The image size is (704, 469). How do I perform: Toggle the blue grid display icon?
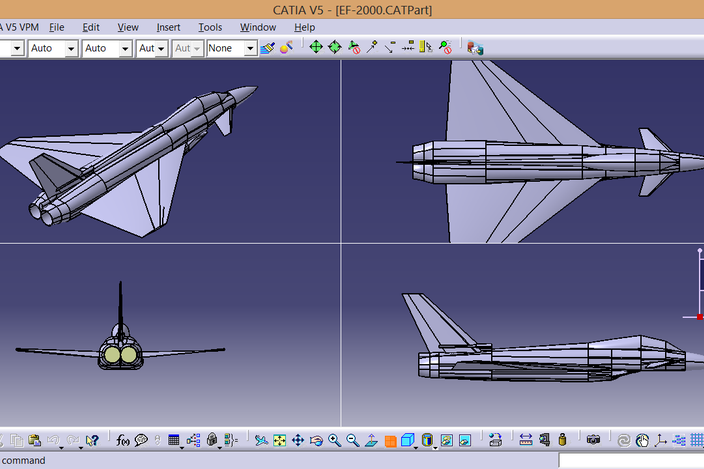pos(698,440)
